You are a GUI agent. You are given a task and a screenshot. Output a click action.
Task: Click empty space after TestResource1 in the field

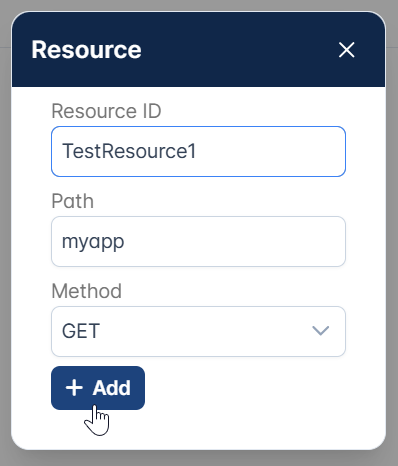point(270,151)
